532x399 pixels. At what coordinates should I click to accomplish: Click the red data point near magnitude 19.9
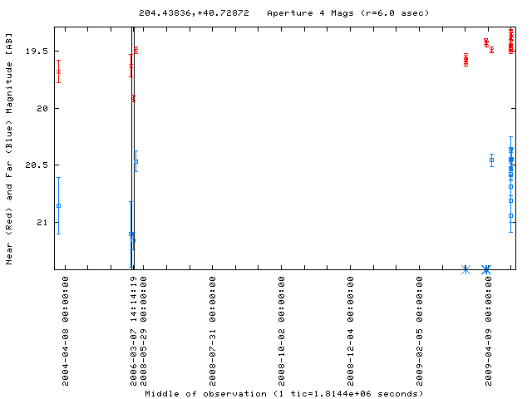133,98
